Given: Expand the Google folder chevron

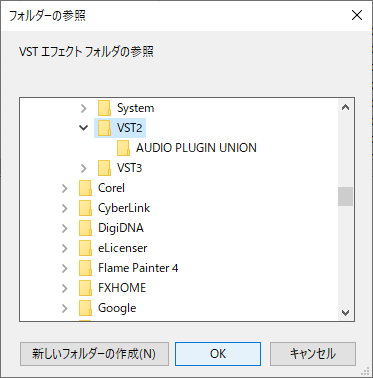Looking at the screenshot, I should pos(65,308).
